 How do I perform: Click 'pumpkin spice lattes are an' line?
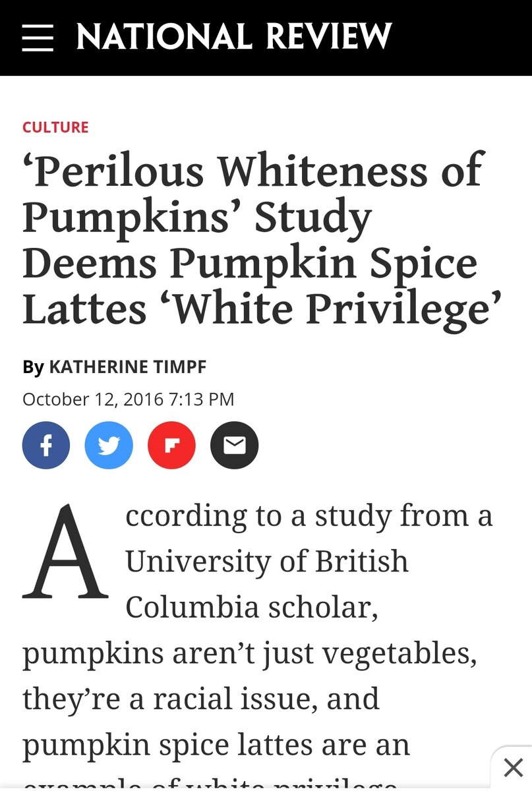click(x=216, y=745)
